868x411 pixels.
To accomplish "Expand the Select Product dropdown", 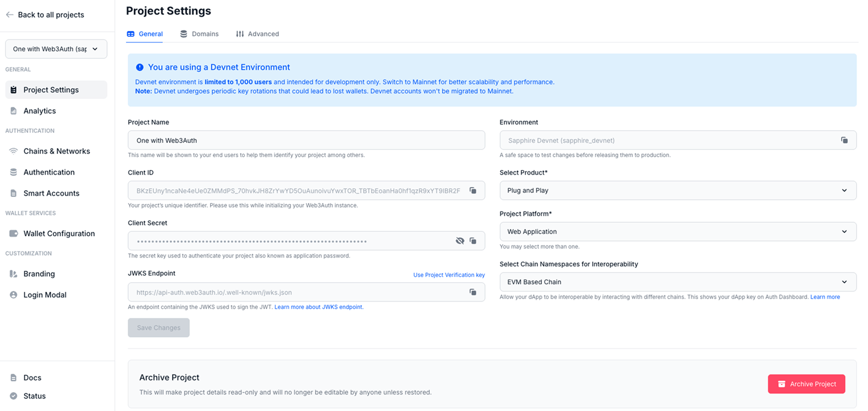I will click(678, 190).
